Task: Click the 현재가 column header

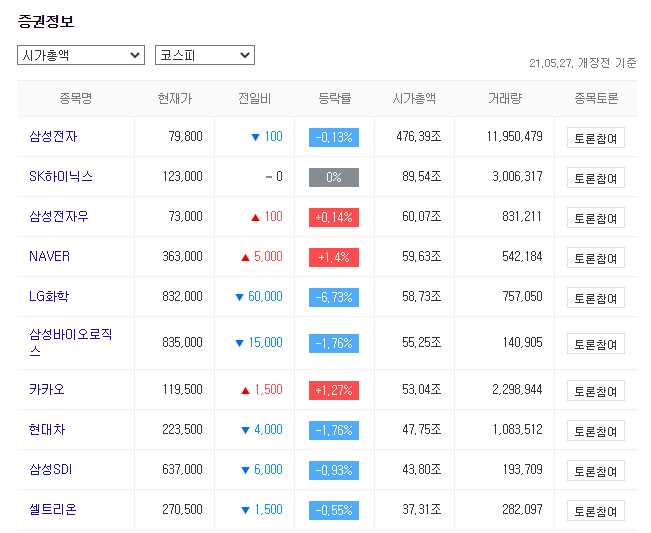Action: (x=175, y=98)
